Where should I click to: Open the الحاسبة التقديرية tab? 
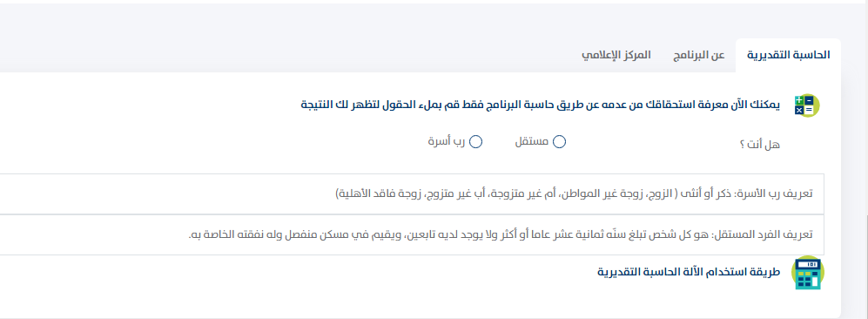point(788,56)
